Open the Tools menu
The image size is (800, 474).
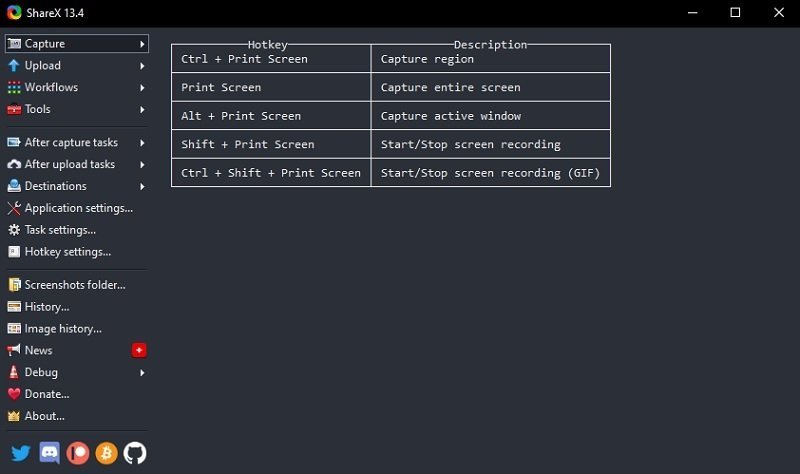37,109
